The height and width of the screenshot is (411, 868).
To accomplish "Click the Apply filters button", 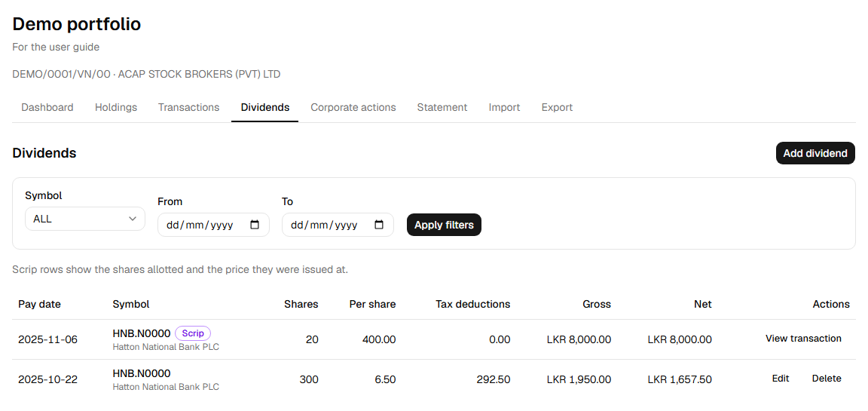I will click(444, 225).
